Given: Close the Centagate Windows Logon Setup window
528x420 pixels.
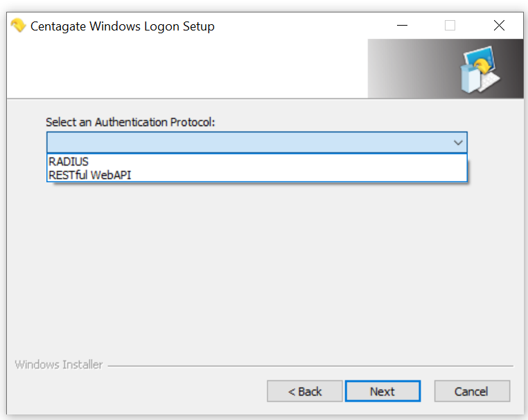Looking at the screenshot, I should pos(499,25).
